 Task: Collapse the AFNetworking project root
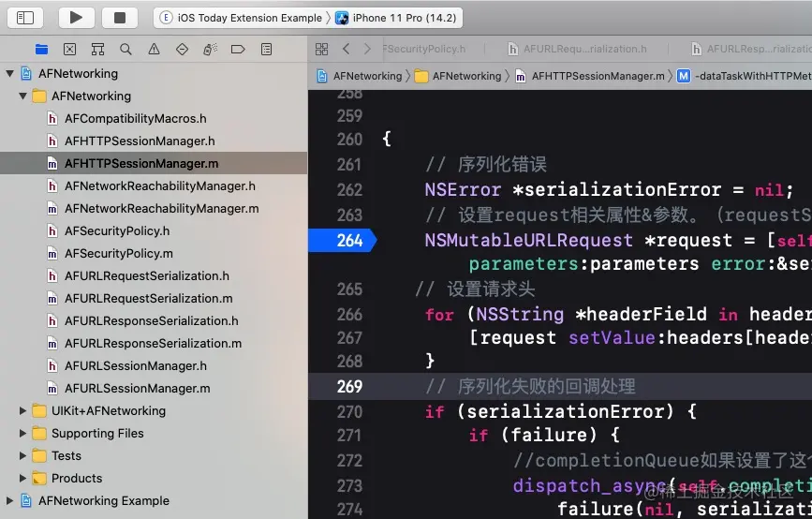click(10, 74)
